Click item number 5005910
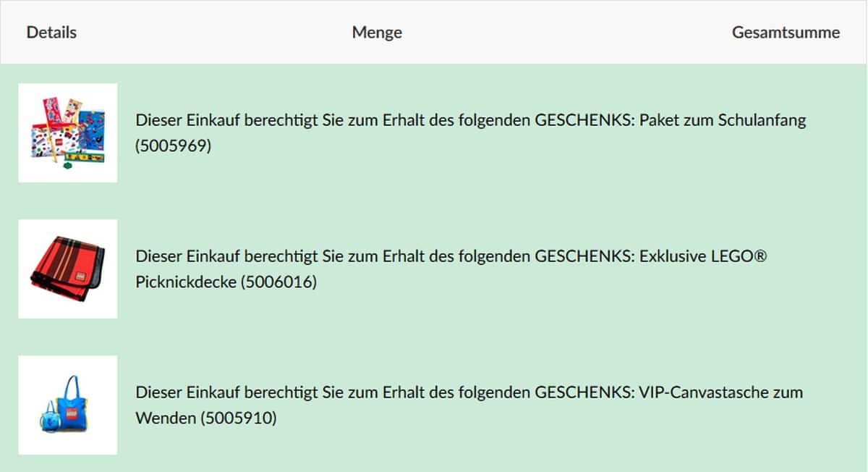 (238, 418)
